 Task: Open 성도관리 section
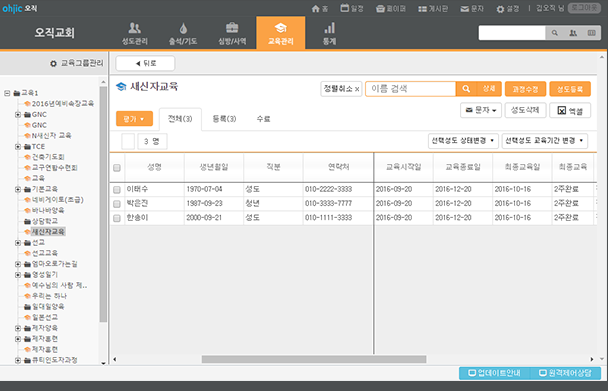tap(135, 34)
